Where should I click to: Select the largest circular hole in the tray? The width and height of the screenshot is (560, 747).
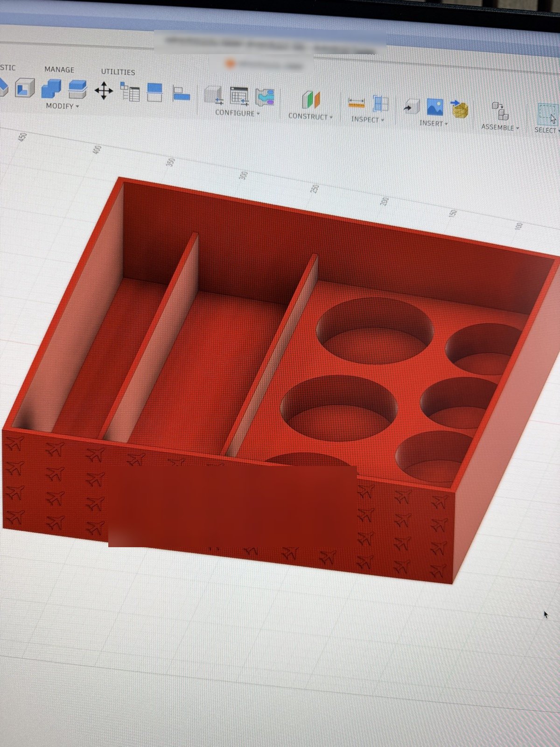(x=375, y=331)
